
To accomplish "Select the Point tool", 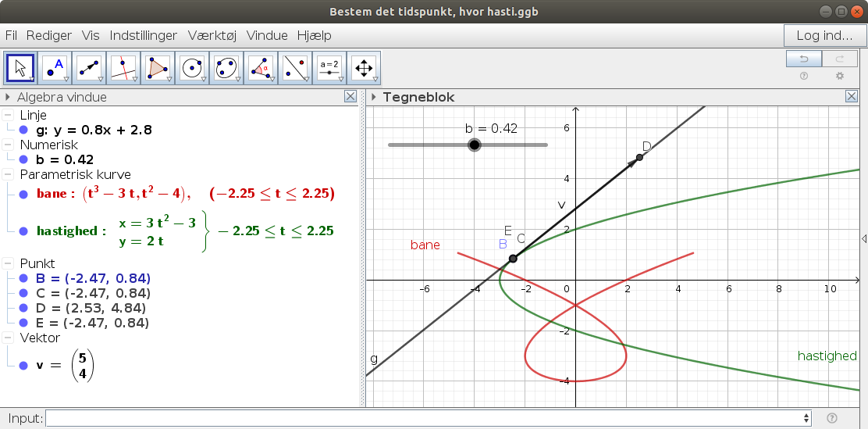I will [55, 68].
